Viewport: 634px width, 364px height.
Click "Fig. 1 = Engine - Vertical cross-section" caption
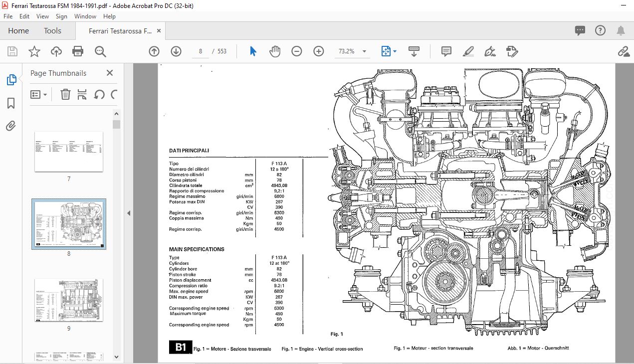322,349
